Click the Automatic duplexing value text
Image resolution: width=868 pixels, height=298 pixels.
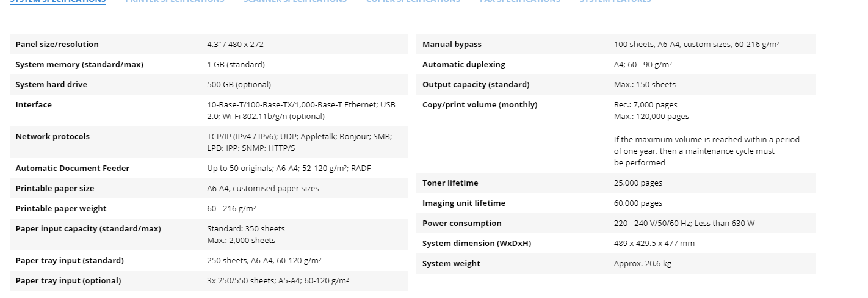pos(643,65)
